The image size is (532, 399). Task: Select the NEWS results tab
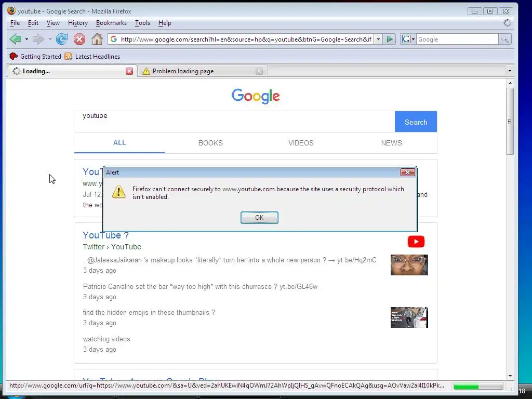pyautogui.click(x=392, y=143)
